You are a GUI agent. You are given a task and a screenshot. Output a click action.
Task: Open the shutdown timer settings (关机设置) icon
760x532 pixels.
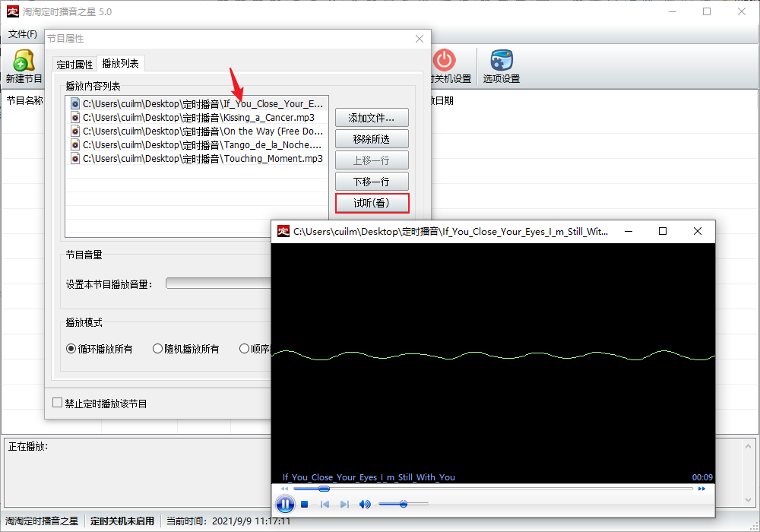[444, 60]
